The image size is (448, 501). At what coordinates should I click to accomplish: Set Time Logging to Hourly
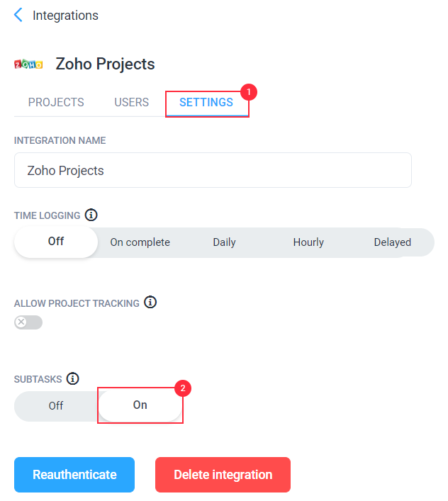pos(308,242)
